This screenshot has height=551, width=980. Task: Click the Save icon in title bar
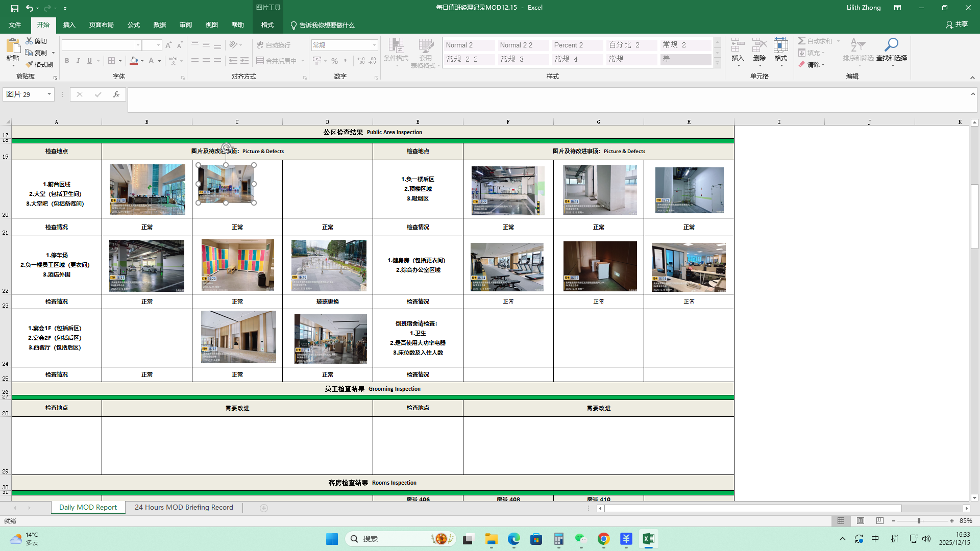point(15,8)
